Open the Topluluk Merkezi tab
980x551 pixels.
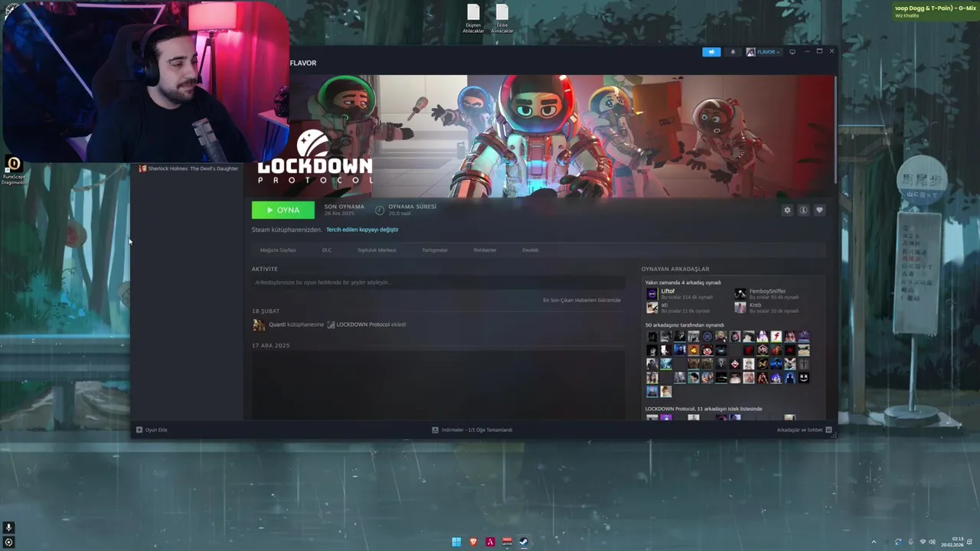tap(377, 250)
